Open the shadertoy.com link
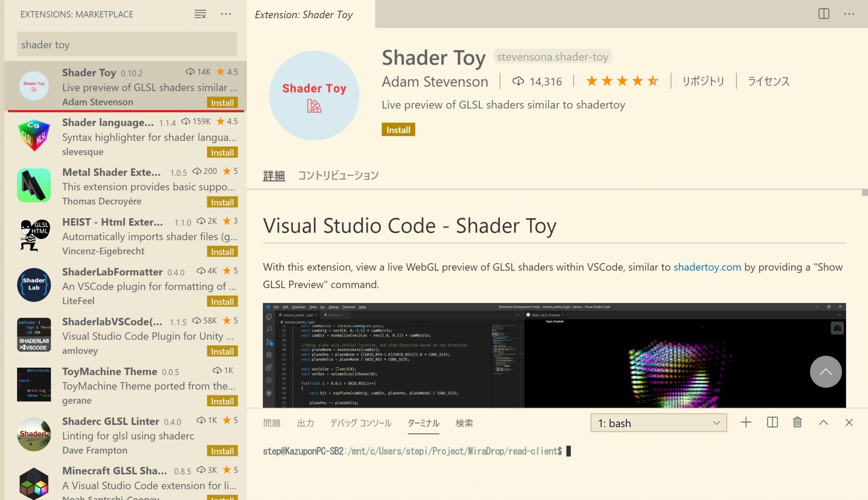 coord(707,267)
